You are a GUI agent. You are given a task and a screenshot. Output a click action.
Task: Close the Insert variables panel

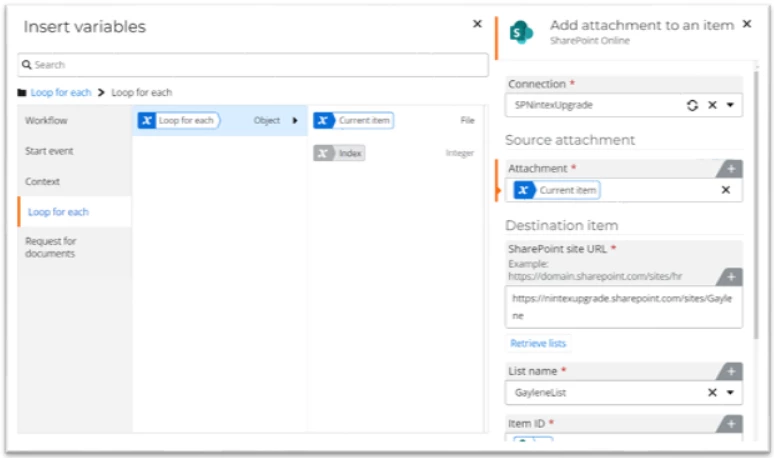(x=477, y=24)
